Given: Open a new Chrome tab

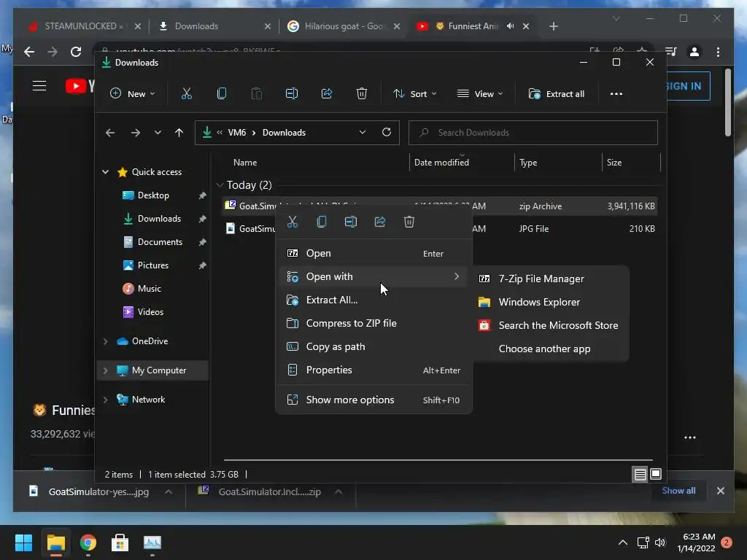Looking at the screenshot, I should [x=553, y=26].
